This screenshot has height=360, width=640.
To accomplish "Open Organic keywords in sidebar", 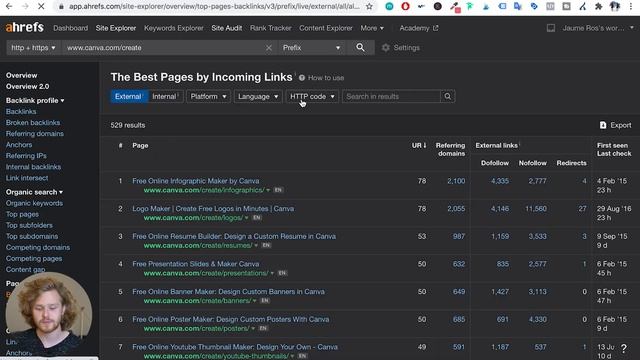I will pyautogui.click(x=34, y=203).
